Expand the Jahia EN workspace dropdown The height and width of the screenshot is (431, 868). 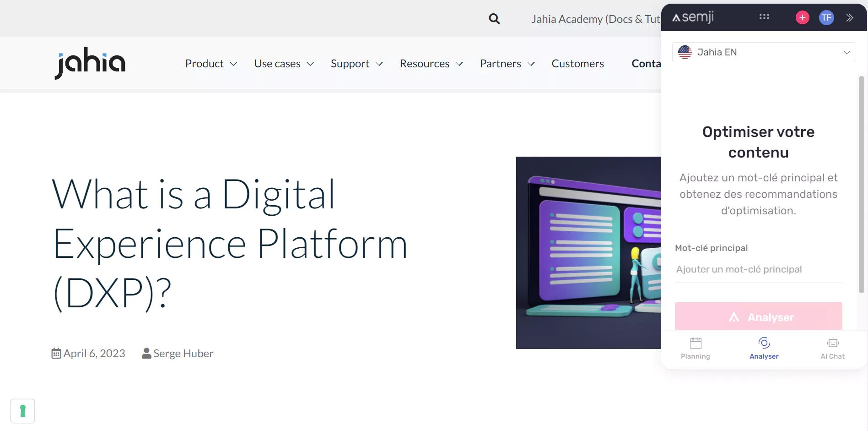[764, 52]
